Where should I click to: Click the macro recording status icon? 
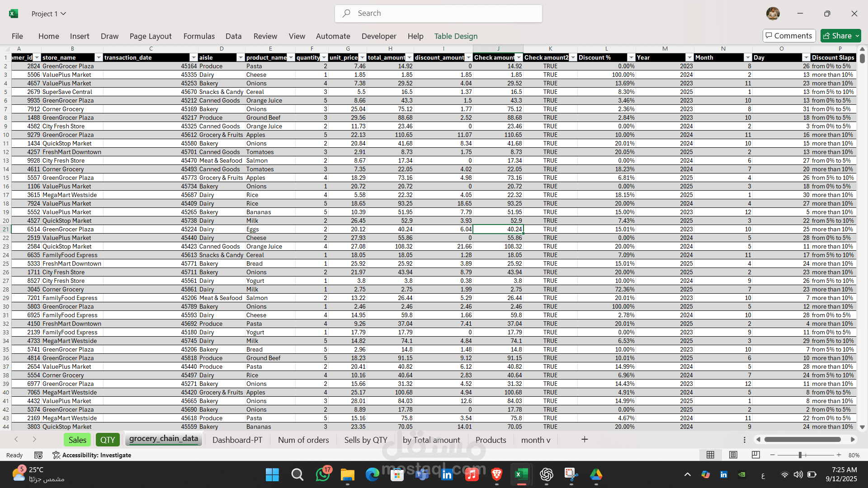38,455
